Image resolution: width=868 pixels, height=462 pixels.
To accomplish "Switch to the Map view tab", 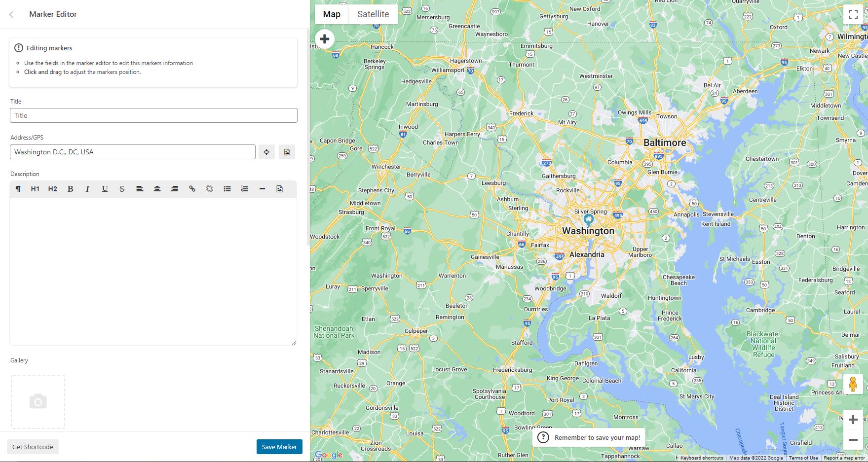I will point(332,14).
